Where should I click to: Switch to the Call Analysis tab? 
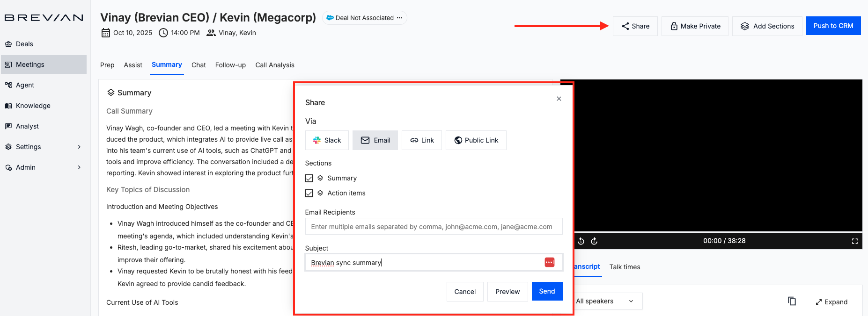tap(275, 65)
